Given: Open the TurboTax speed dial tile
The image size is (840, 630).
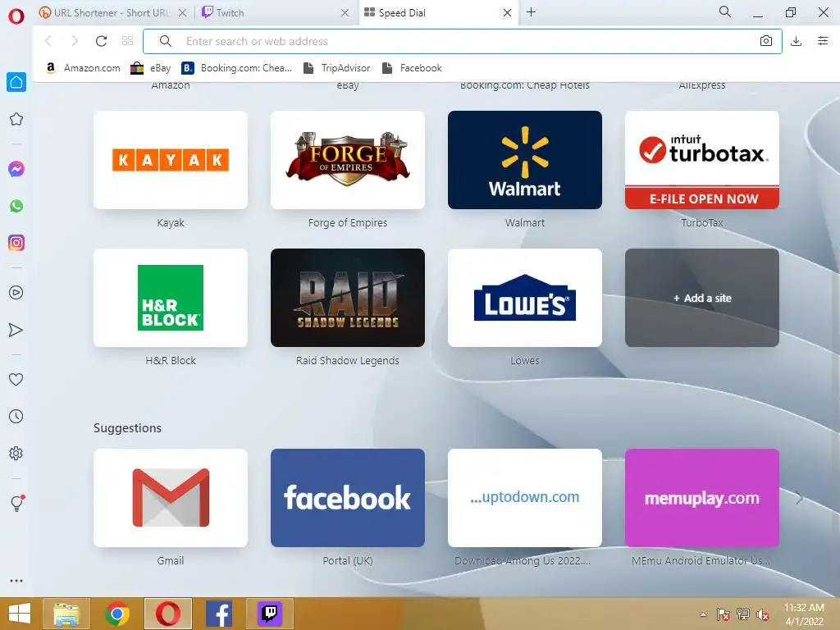Looking at the screenshot, I should click(x=702, y=160).
